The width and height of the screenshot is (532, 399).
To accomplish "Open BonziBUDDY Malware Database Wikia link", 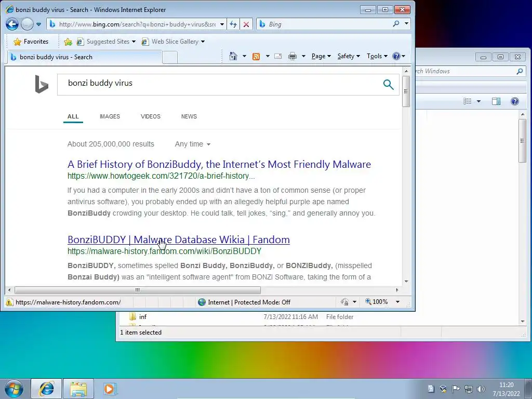I will [x=179, y=240].
